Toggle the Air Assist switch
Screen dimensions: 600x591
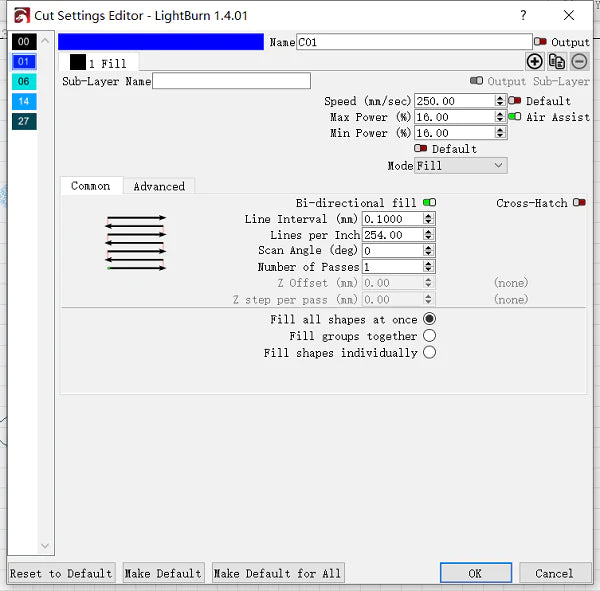tap(515, 117)
